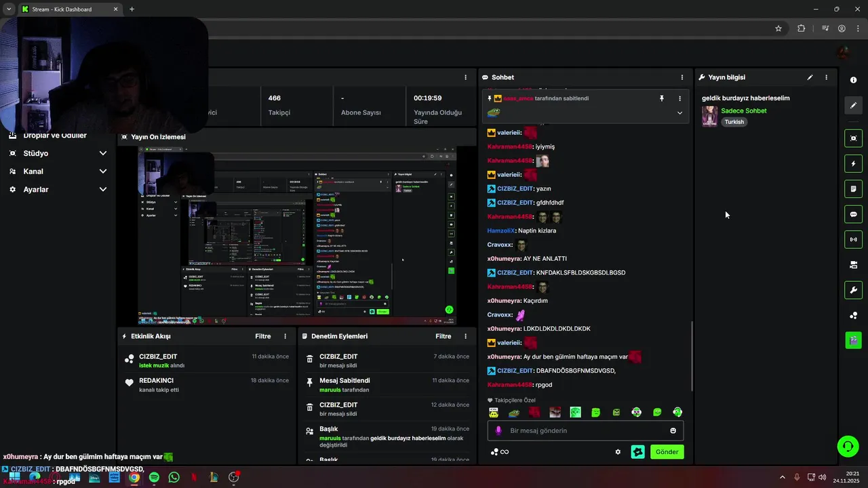Viewport: 868px width, 488px height.
Task: Select the green round smiling emote
Action: [x=657, y=412]
